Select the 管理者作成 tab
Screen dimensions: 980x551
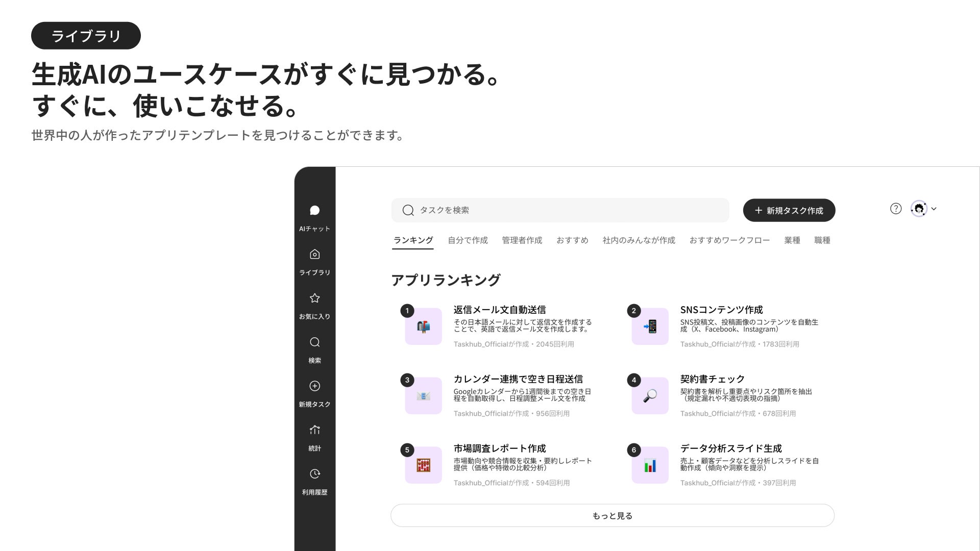click(522, 240)
